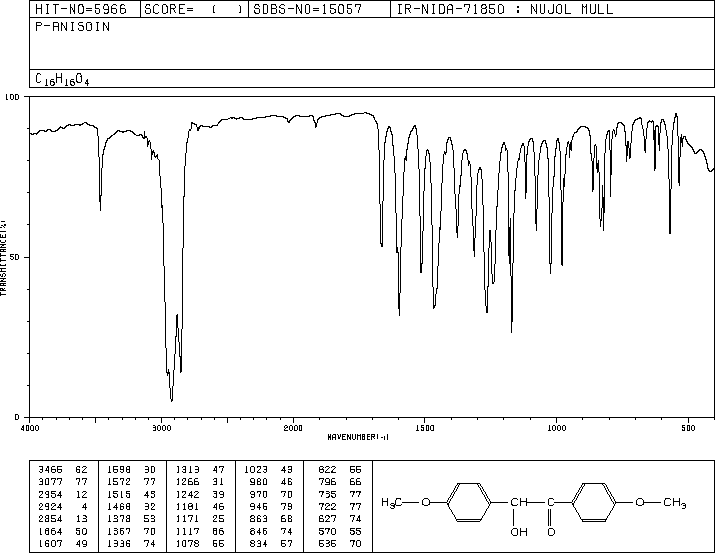Select peak table entry 1117
This screenshot has width=715, height=553.
[187, 531]
